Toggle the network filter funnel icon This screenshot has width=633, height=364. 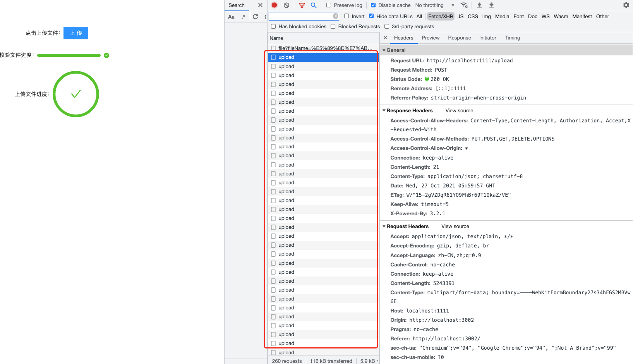click(302, 5)
